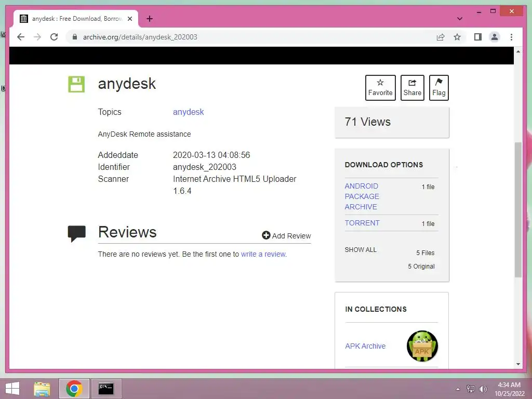Select the anydesk Free Download tab

76,19
